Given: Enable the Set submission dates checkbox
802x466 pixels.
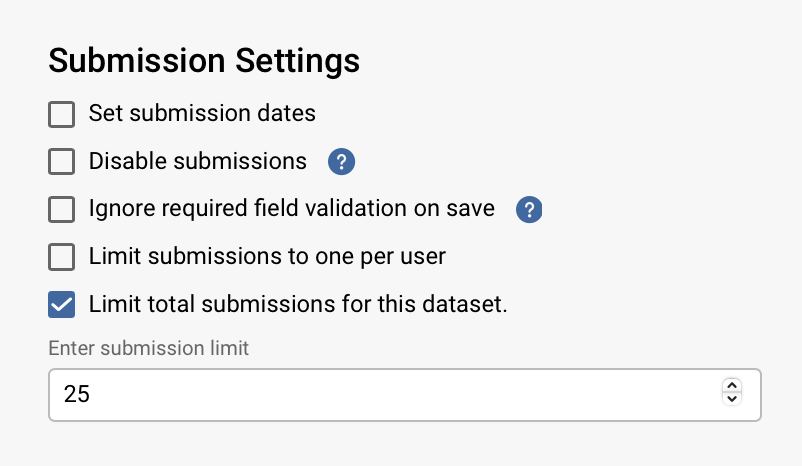Looking at the screenshot, I should pyautogui.click(x=62, y=114).
